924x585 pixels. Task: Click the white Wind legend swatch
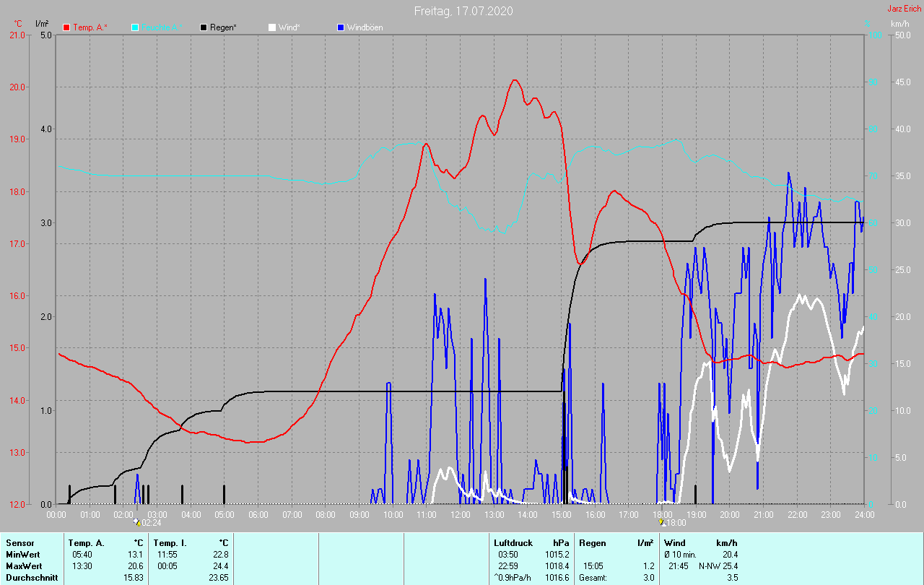[272, 27]
